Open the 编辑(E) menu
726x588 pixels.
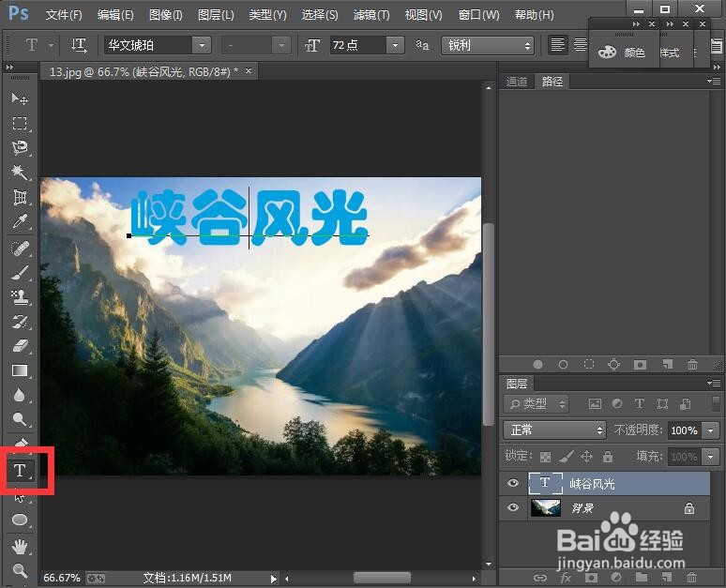(115, 15)
